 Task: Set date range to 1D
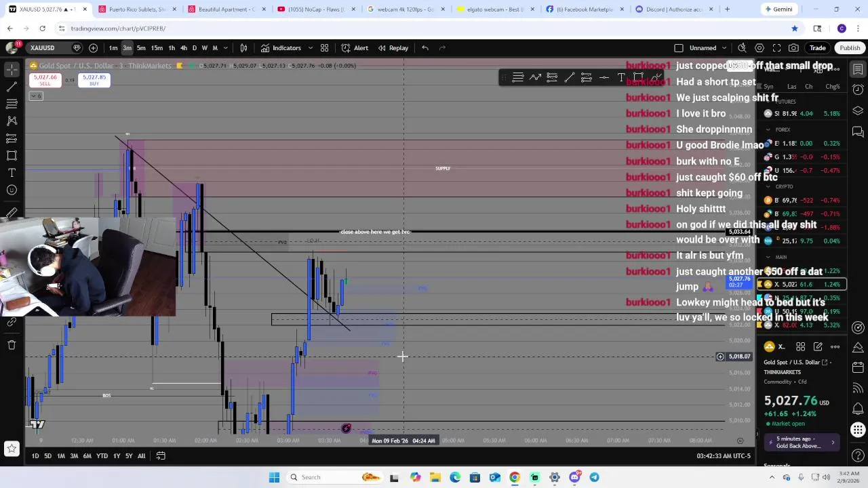[35, 456]
